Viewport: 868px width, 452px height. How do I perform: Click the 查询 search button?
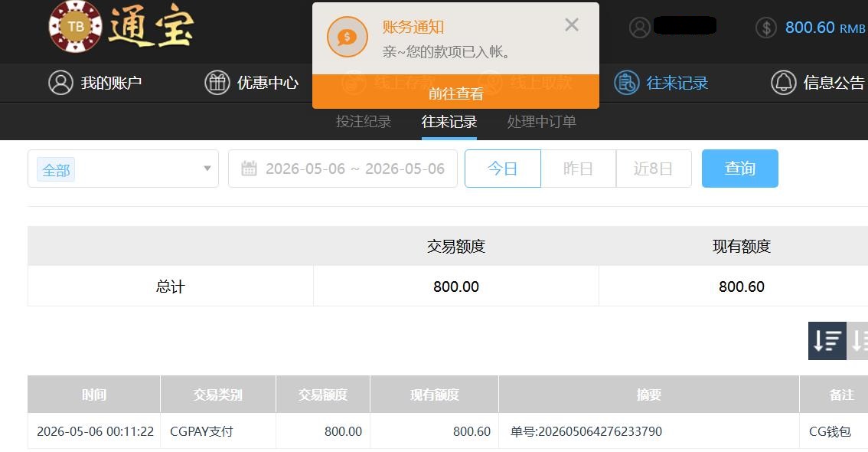pos(740,169)
